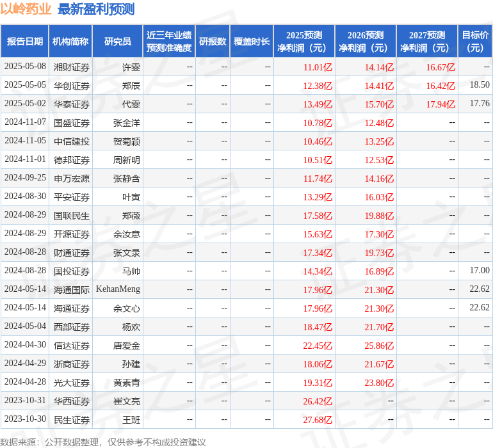Click researcher name 张金洋
Viewport: 493px width, 448px height.
click(x=127, y=123)
